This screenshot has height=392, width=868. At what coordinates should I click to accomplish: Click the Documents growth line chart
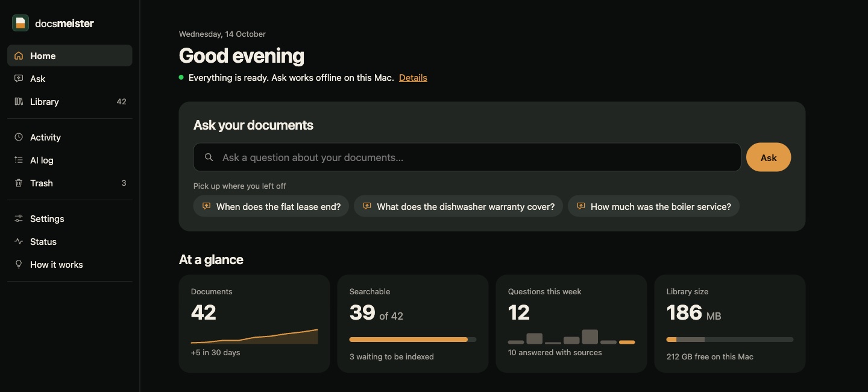[x=254, y=337]
